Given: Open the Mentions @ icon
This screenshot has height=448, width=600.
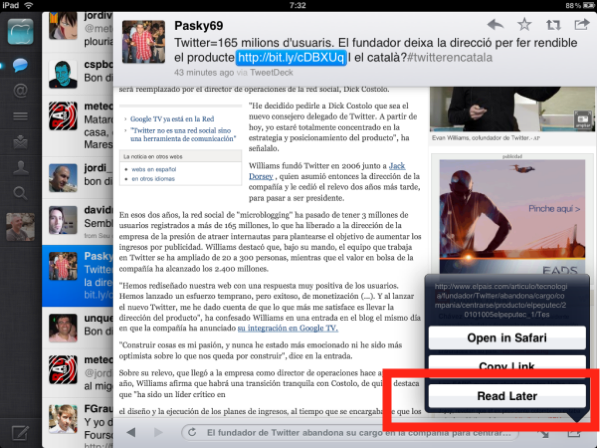Looking at the screenshot, I should click(x=20, y=90).
